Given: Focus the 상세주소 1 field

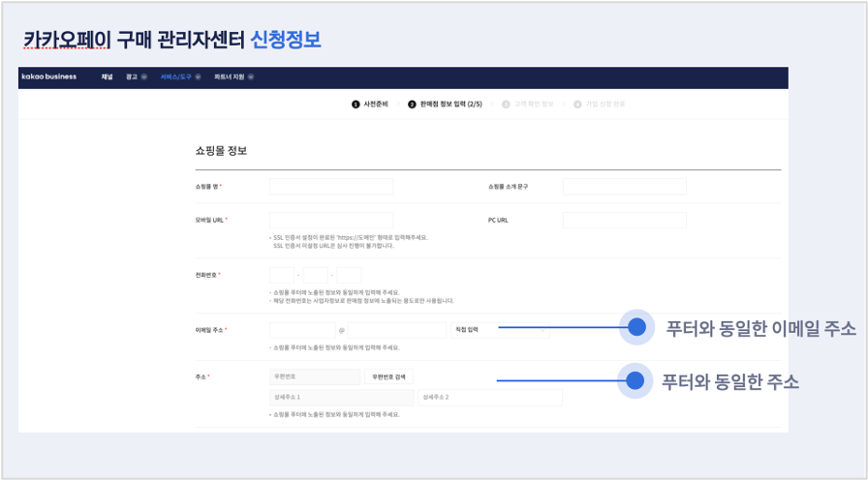Looking at the screenshot, I should [x=342, y=397].
